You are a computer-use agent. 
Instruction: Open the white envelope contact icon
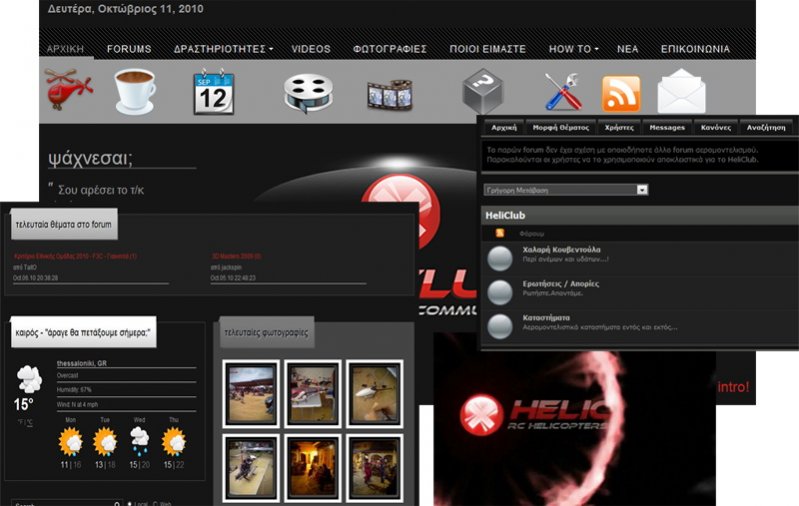(681, 92)
